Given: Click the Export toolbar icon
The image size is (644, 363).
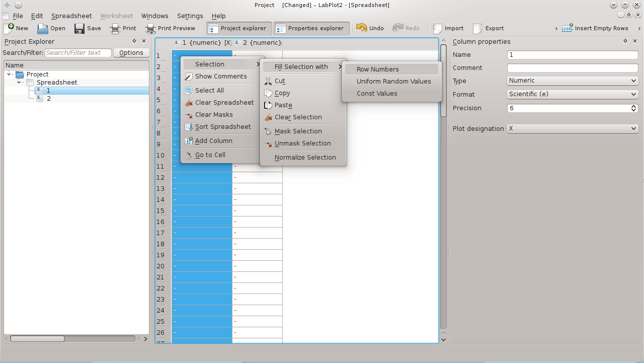Looking at the screenshot, I should [x=477, y=28].
